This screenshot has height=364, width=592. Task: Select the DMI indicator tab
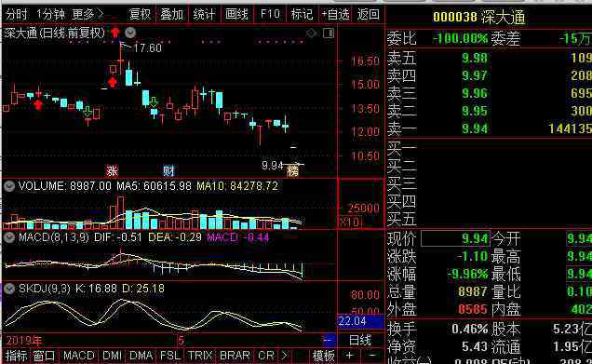coord(112,356)
